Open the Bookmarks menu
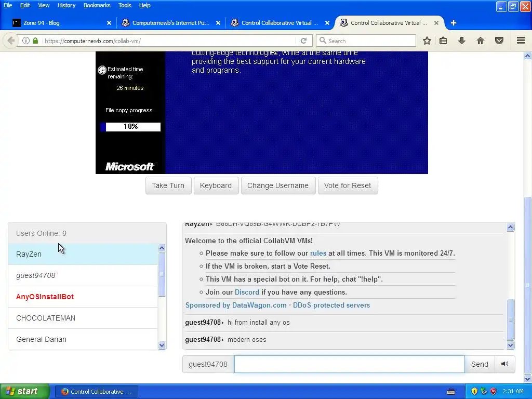Viewport: 532px width, 399px height. [97, 5]
